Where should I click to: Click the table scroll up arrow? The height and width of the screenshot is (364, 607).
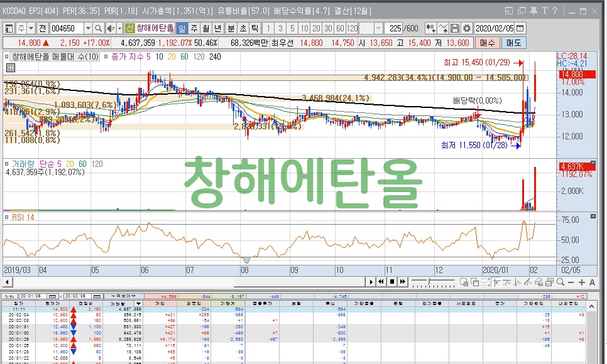tap(591, 307)
